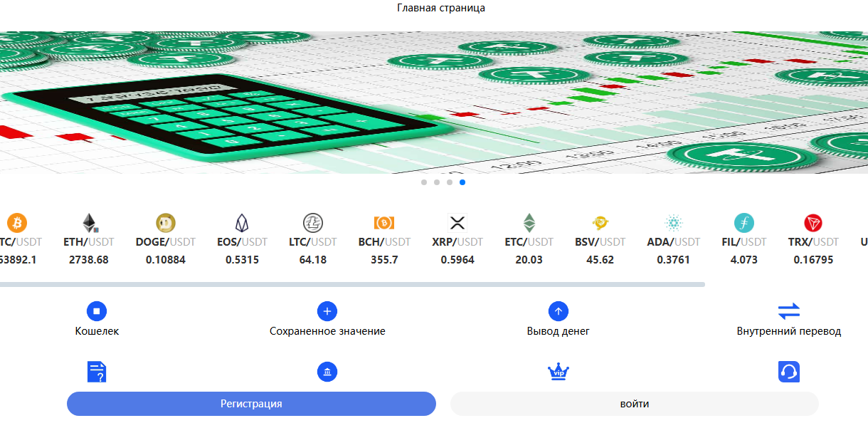The width and height of the screenshot is (868, 423).
Task: Go to the first banner slide dot
Action: pyautogui.click(x=424, y=182)
